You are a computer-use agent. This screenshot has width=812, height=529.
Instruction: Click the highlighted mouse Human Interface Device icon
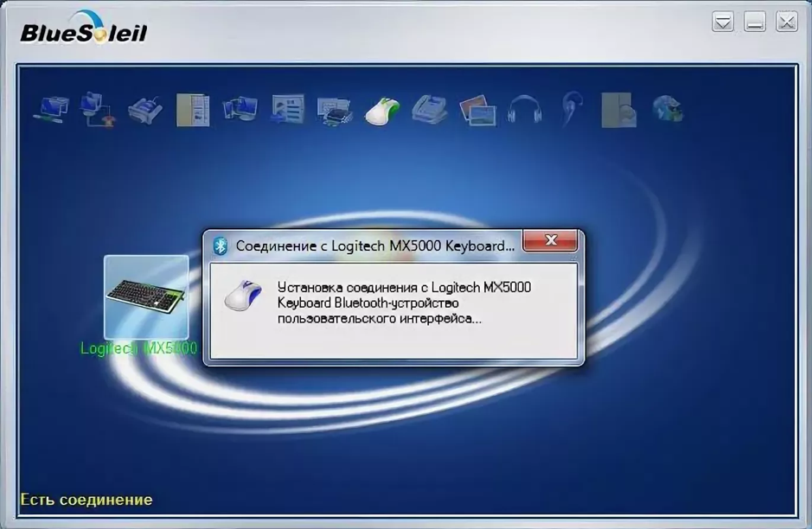pos(382,112)
